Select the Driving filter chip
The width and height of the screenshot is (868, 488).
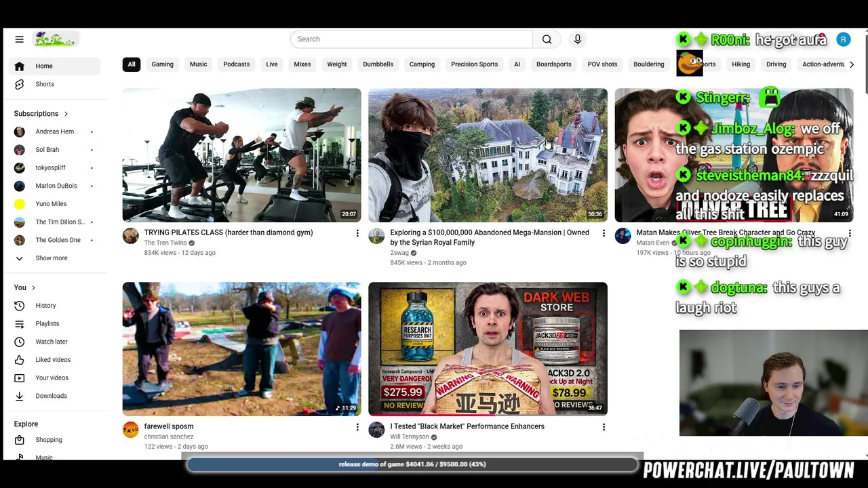(x=776, y=64)
